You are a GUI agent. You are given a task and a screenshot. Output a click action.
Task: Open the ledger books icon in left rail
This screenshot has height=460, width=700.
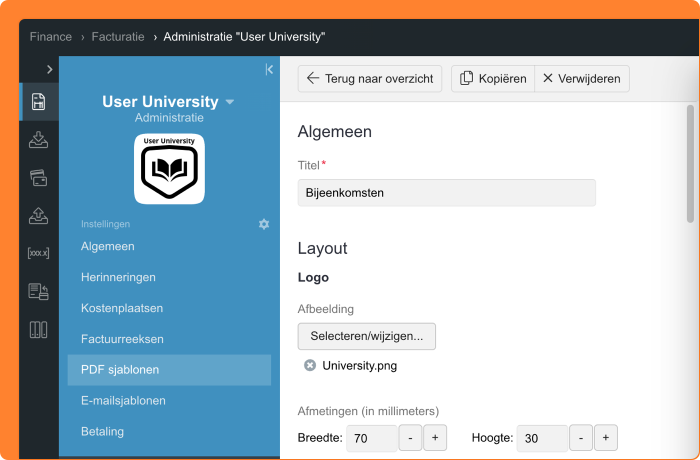(x=38, y=330)
